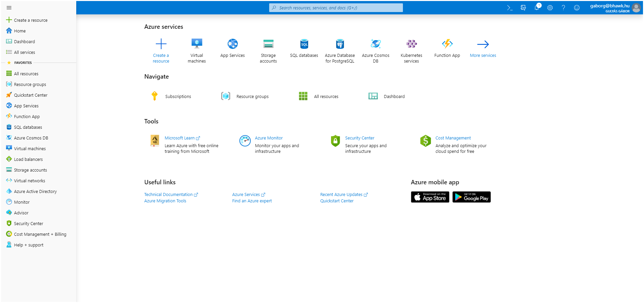Open the Azure Cosmos DB service icon
The height and width of the screenshot is (303, 644).
(x=376, y=44)
